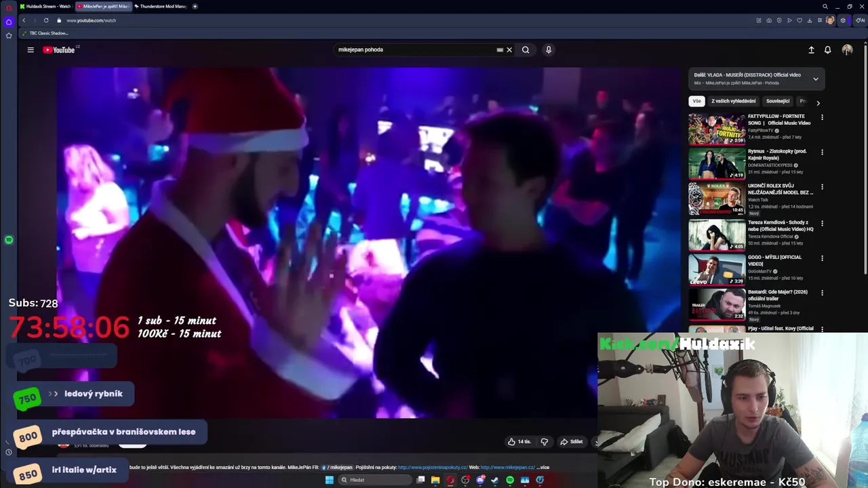Go back in browser history
868x488 pixels.
tap(24, 20)
